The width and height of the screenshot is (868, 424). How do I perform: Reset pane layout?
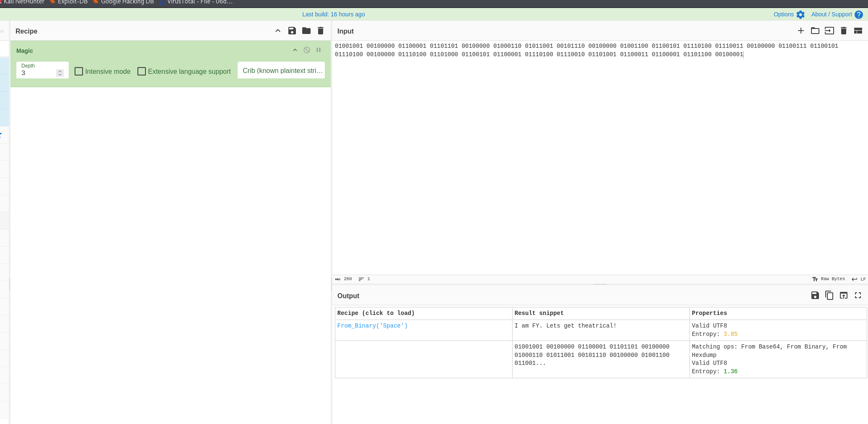pyautogui.click(x=858, y=31)
